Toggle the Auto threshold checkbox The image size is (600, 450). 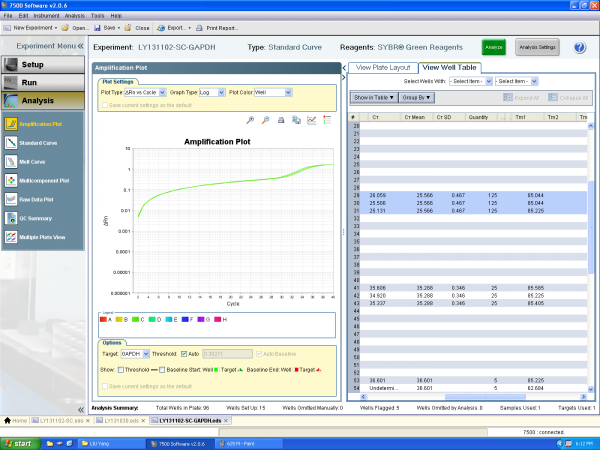pos(184,354)
